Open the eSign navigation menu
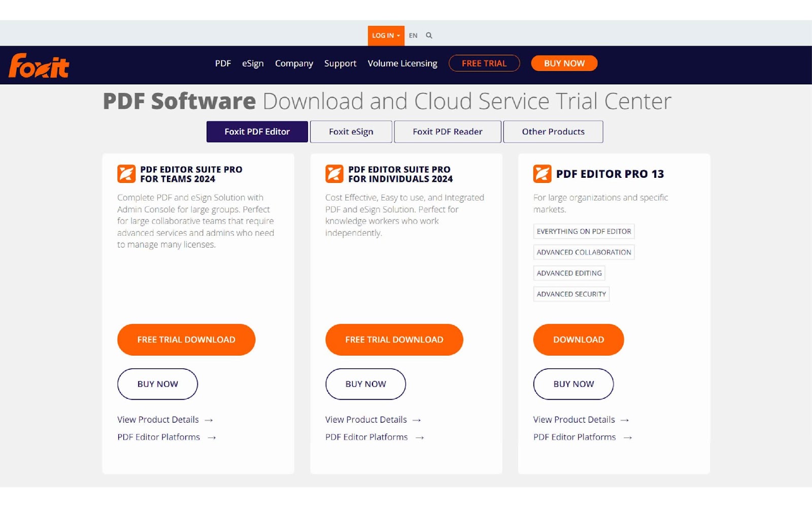Image resolution: width=812 pixels, height=508 pixels. click(253, 63)
